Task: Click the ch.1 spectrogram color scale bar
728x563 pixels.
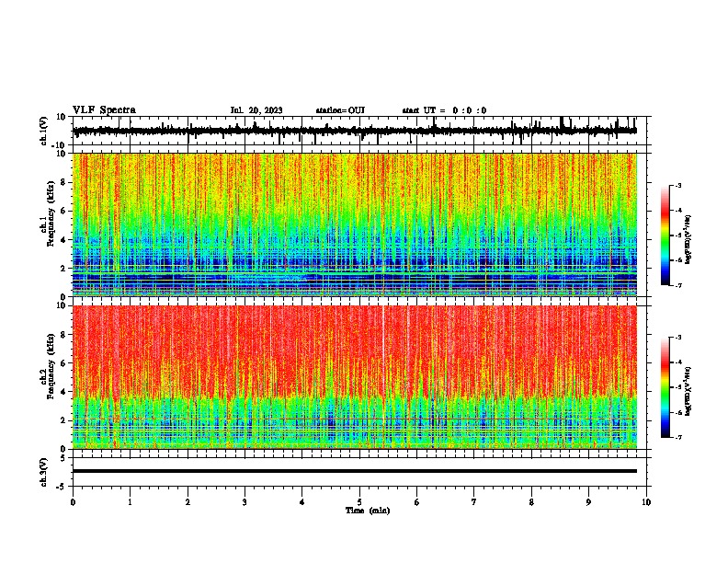Action: [x=665, y=236]
